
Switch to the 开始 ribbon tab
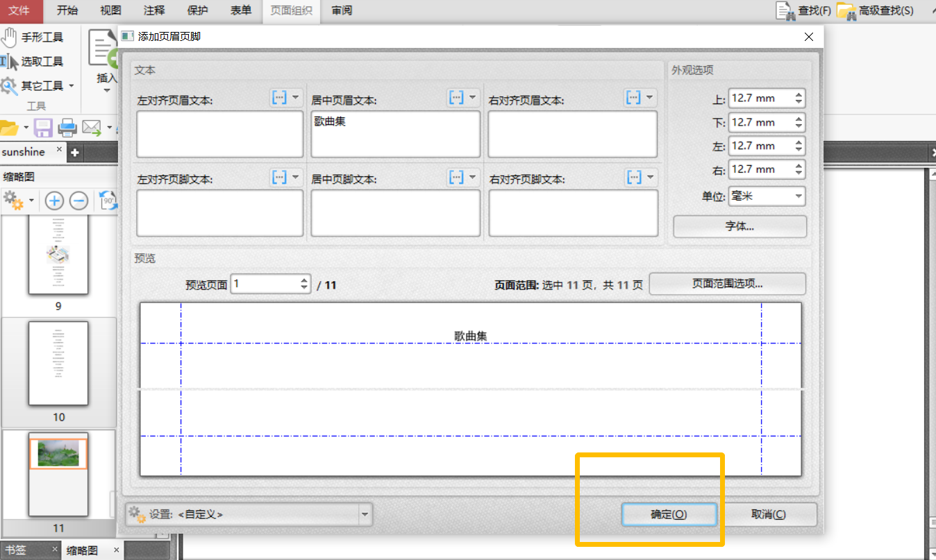click(67, 10)
